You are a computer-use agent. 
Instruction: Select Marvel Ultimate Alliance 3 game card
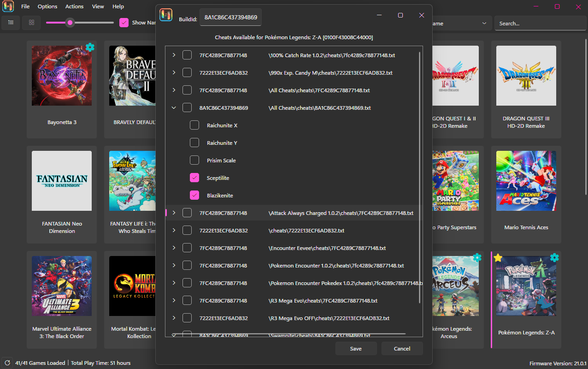(62, 300)
